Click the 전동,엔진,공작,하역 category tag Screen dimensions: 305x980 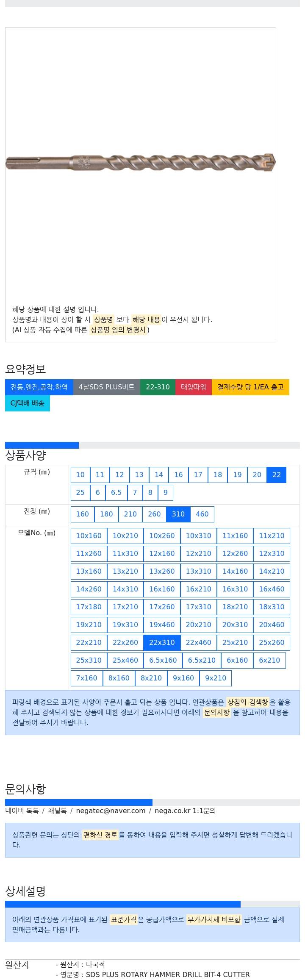click(39, 387)
